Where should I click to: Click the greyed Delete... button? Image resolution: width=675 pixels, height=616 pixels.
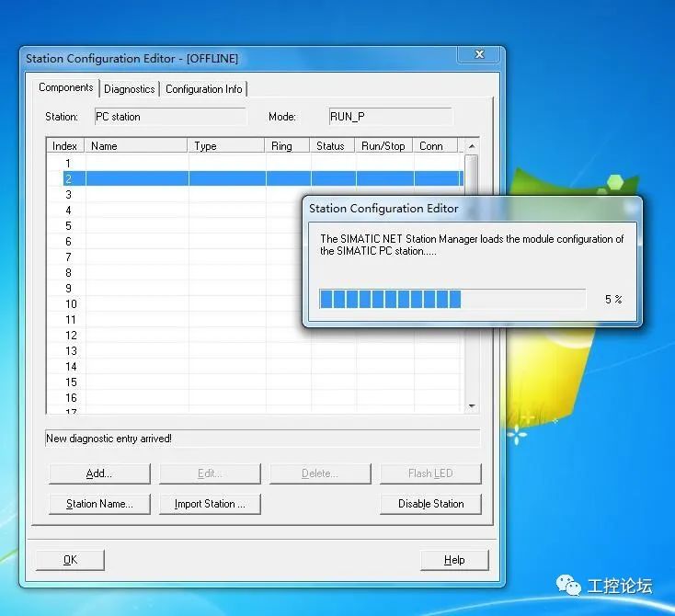tap(320, 473)
